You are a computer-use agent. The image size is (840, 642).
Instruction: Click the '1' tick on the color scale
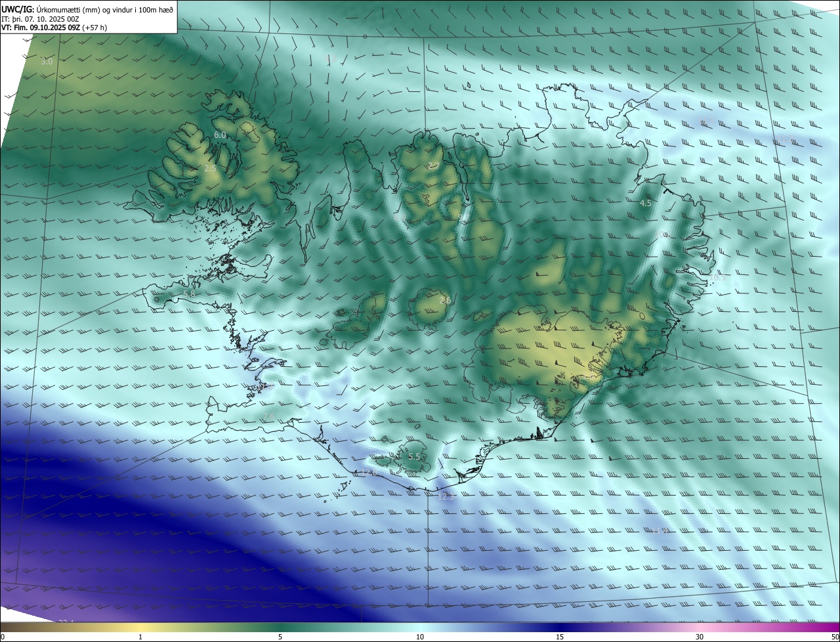pyautogui.click(x=140, y=637)
